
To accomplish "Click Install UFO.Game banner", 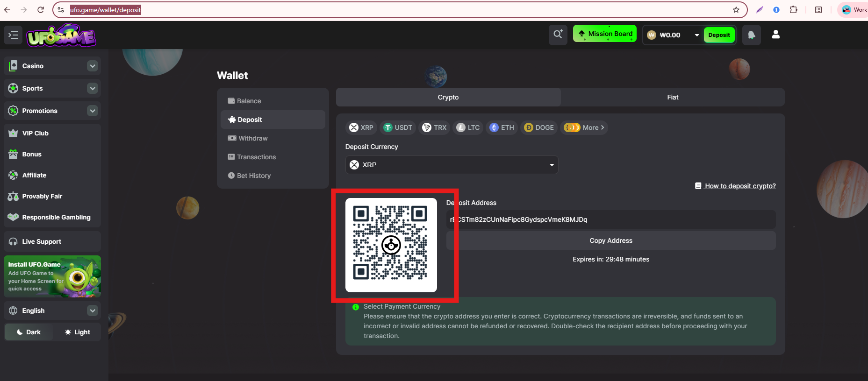I will 52,276.
